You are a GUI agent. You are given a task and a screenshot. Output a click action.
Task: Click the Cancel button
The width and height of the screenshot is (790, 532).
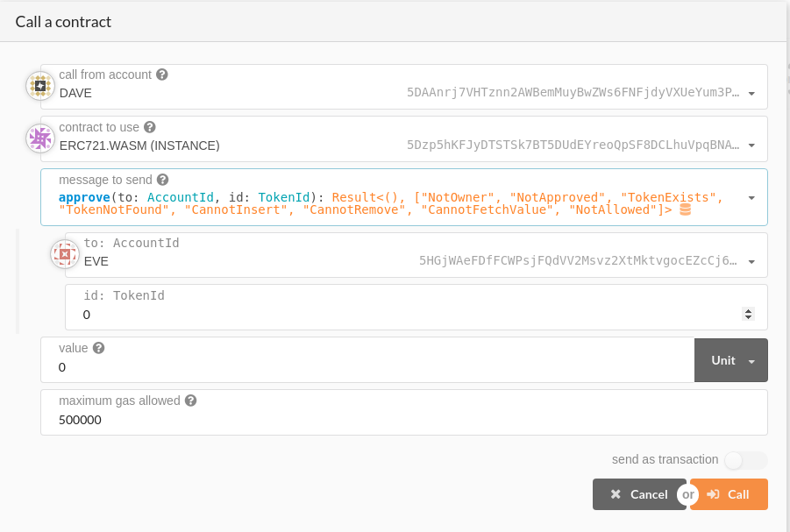[639, 493]
